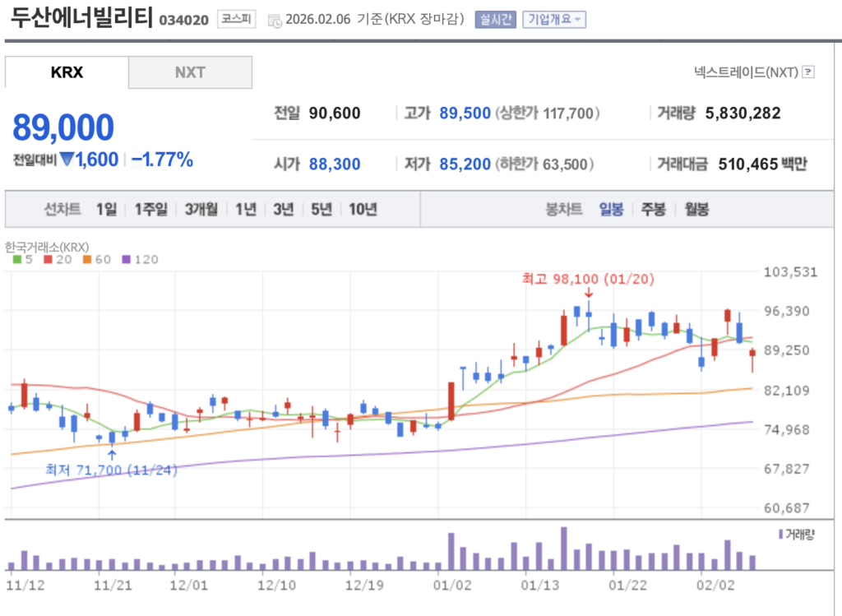
Task: Select the 1일 line chart period
Action: (106, 209)
